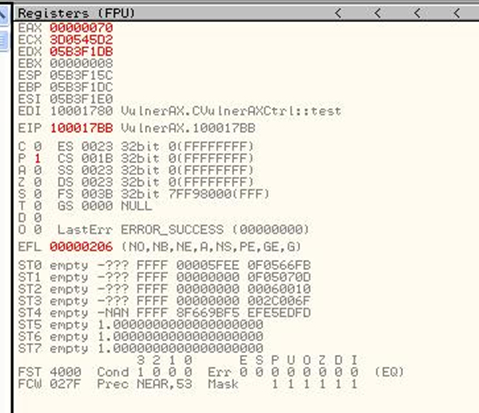Screen dimensions: 479x413
Task: Click the EFL flags summary (NO,NB,NE,A,NS,PE,GE,G)
Action: tap(211, 247)
